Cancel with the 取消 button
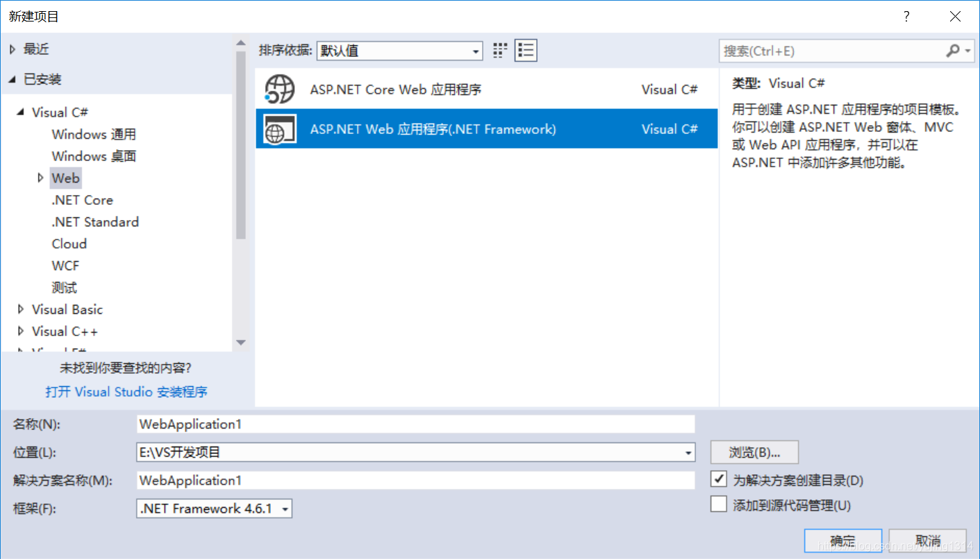Screen dimensions: 980x559 point(928,541)
